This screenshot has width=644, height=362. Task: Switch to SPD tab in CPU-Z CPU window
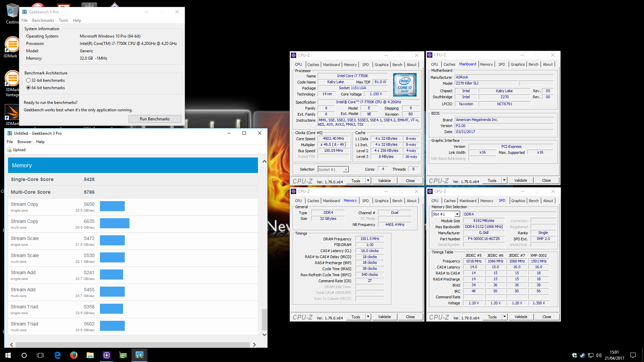[365, 65]
